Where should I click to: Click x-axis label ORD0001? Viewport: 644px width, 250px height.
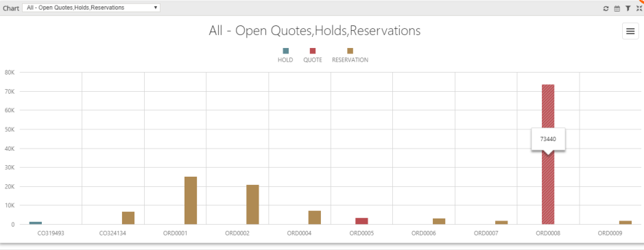(175, 233)
